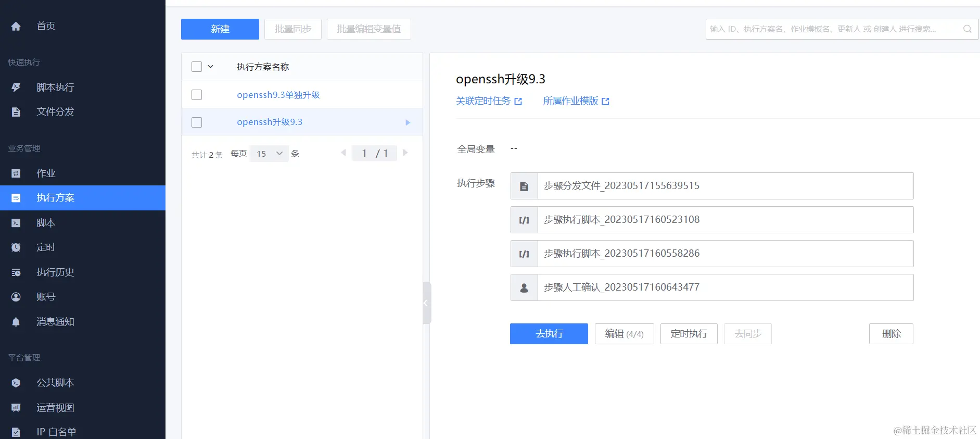Click the IP 白名单 icon

[x=16, y=432]
